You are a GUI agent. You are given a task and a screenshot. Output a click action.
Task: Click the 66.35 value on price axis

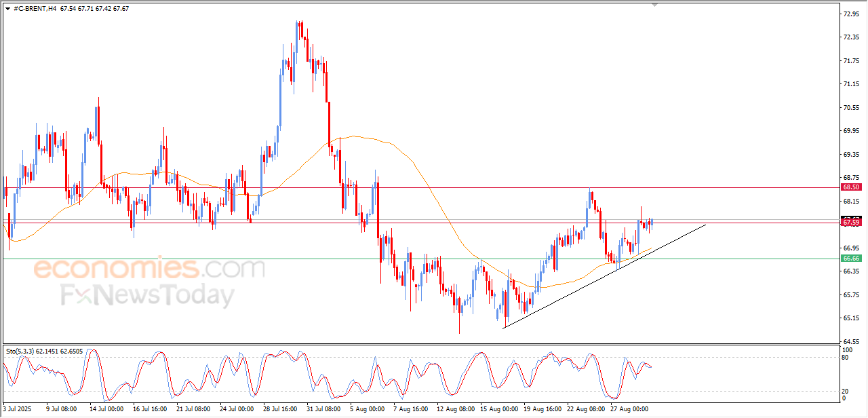point(851,271)
